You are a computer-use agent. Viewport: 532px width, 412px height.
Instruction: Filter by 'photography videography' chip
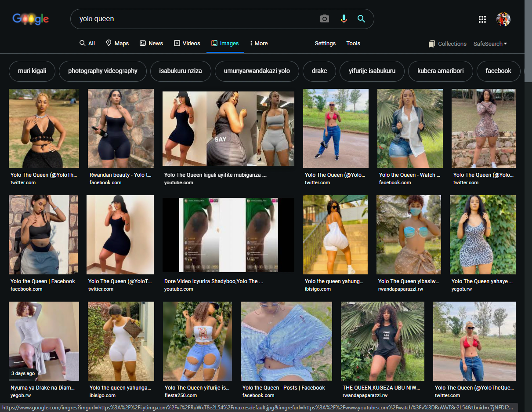[102, 71]
